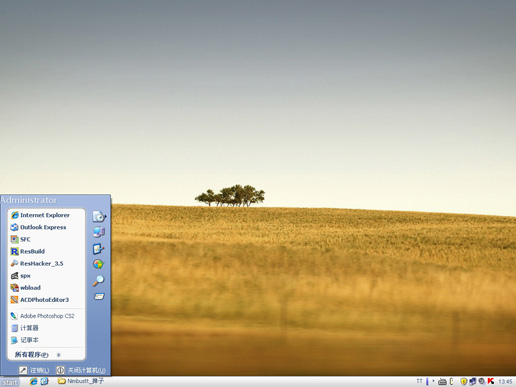Open My Computer icon in right panel
Image resolution: width=516 pixels, height=387 pixels.
click(99, 232)
